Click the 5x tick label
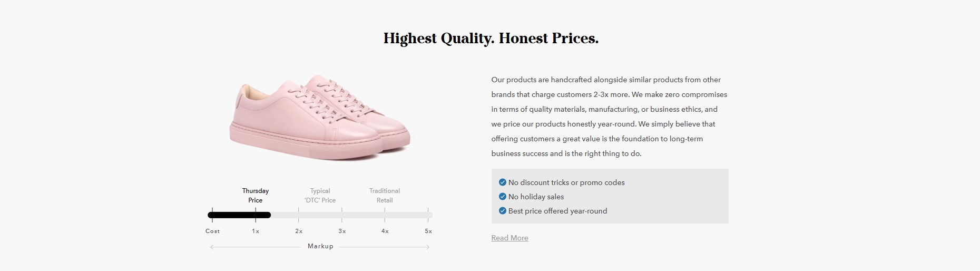Screen dimensions: 980x271 coord(428,231)
